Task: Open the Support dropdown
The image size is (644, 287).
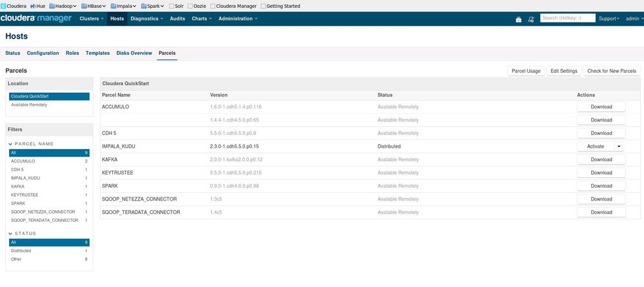Action: (x=609, y=19)
